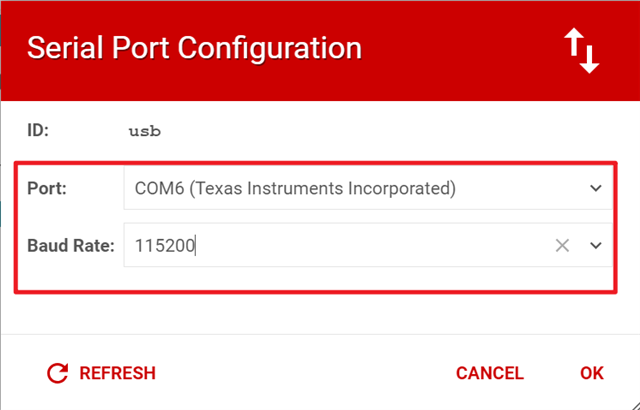Cancel the serial port configuration
Screen dimensions: 640x410
click(489, 373)
